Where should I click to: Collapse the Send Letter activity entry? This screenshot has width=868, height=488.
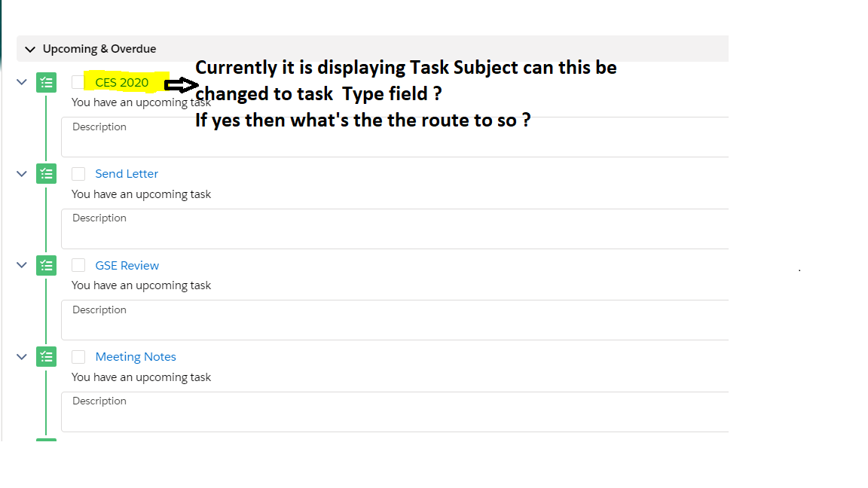21,173
